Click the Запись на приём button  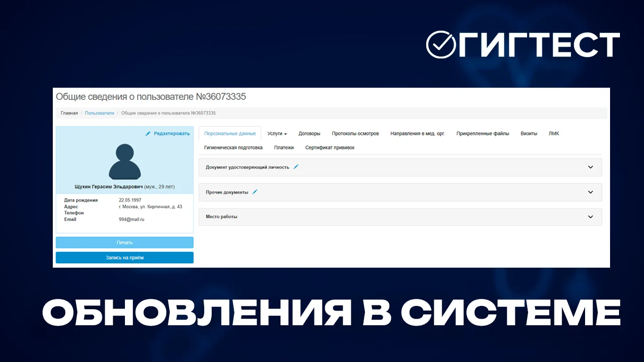click(124, 258)
